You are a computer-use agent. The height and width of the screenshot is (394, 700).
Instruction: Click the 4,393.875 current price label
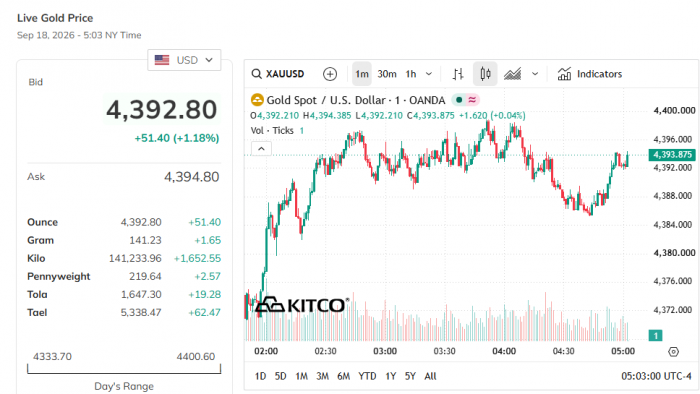click(672, 154)
